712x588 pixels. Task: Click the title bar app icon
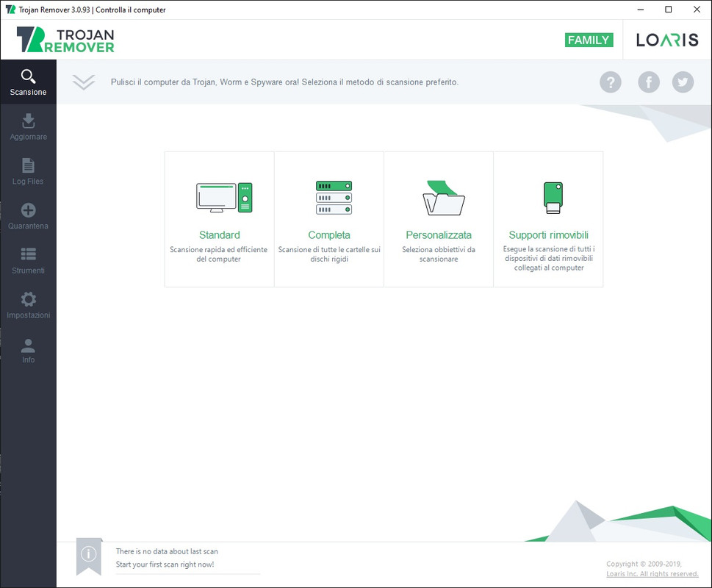(10, 10)
